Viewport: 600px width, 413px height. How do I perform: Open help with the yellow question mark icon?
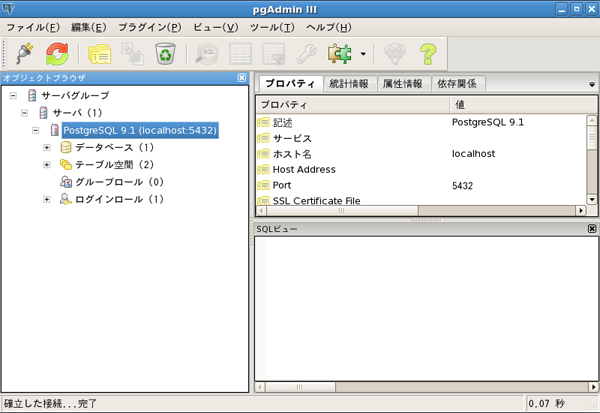point(428,54)
